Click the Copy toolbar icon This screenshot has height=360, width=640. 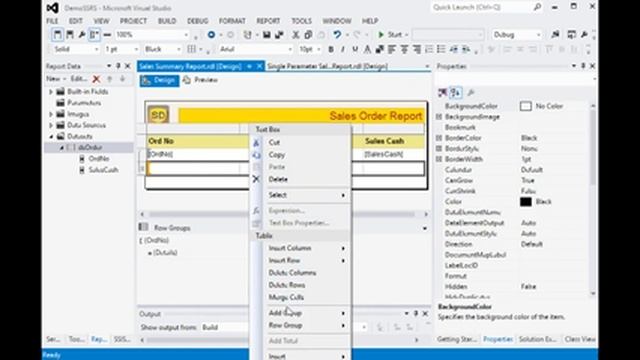(x=308, y=35)
